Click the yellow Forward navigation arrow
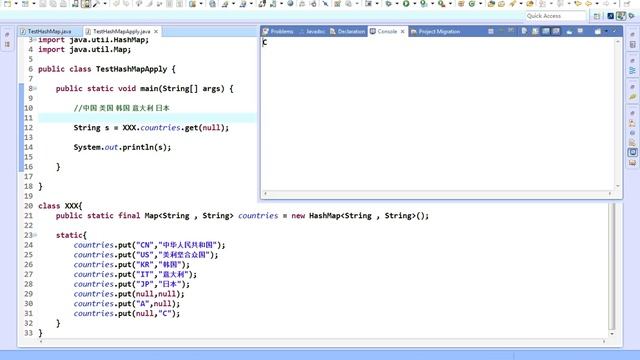This screenshot has height=360, width=640. click(589, 4)
